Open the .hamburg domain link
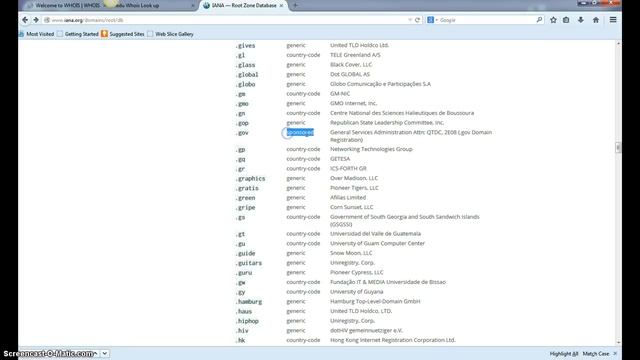This screenshot has height=360, width=640. (x=249, y=302)
